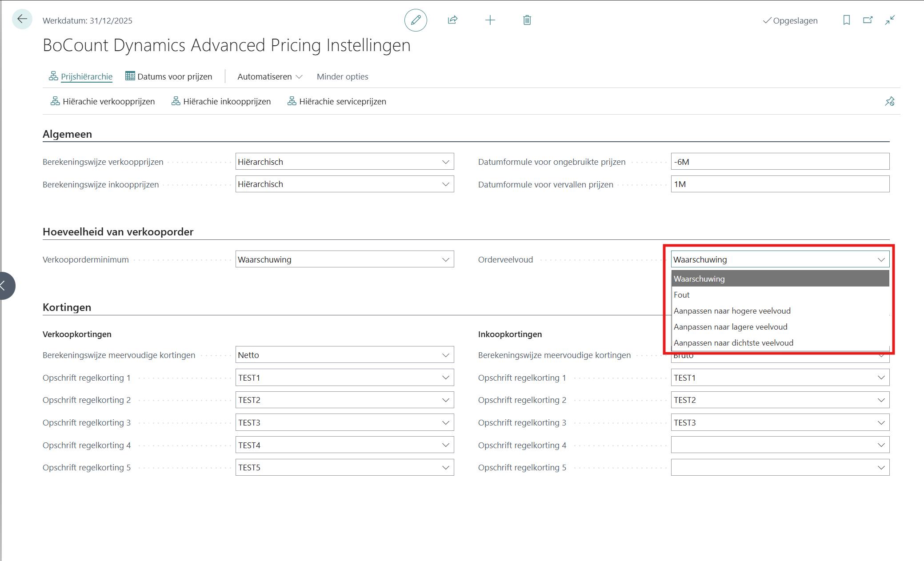Choose 'Aanpassen naar hogere veelvoud' option
924x561 pixels.
tap(732, 311)
